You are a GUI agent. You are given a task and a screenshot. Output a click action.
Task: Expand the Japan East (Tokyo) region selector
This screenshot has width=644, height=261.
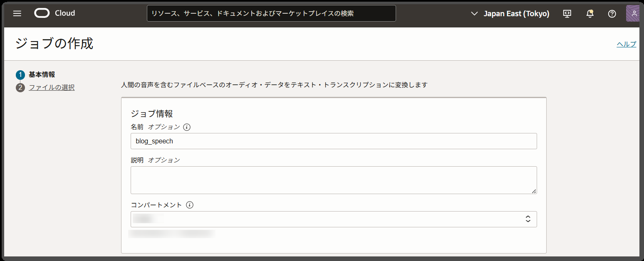pyautogui.click(x=510, y=13)
